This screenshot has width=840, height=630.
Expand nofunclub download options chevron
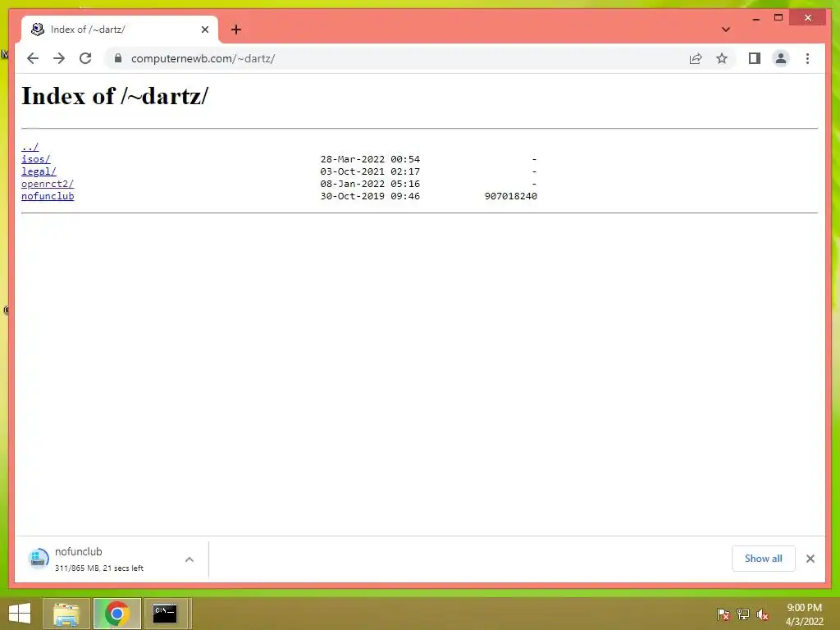pyautogui.click(x=189, y=559)
